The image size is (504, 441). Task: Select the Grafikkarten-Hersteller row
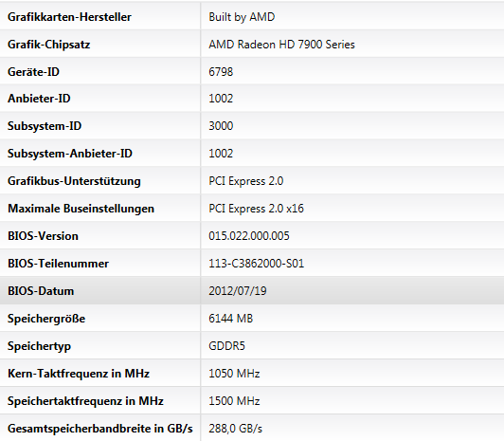[252, 16]
